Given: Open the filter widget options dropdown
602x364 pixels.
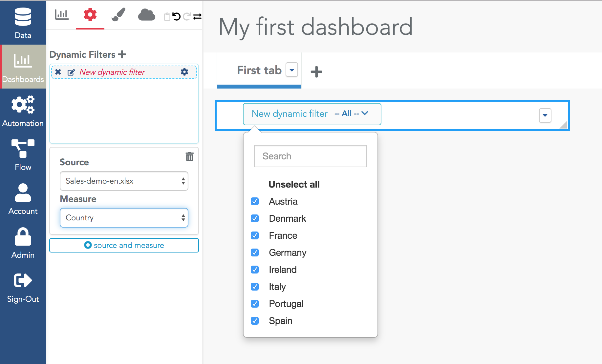Looking at the screenshot, I should (x=545, y=115).
